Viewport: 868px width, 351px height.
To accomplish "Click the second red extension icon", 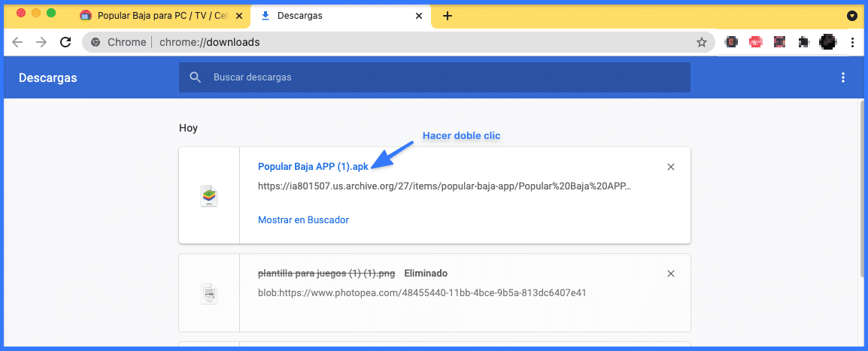I will click(756, 42).
